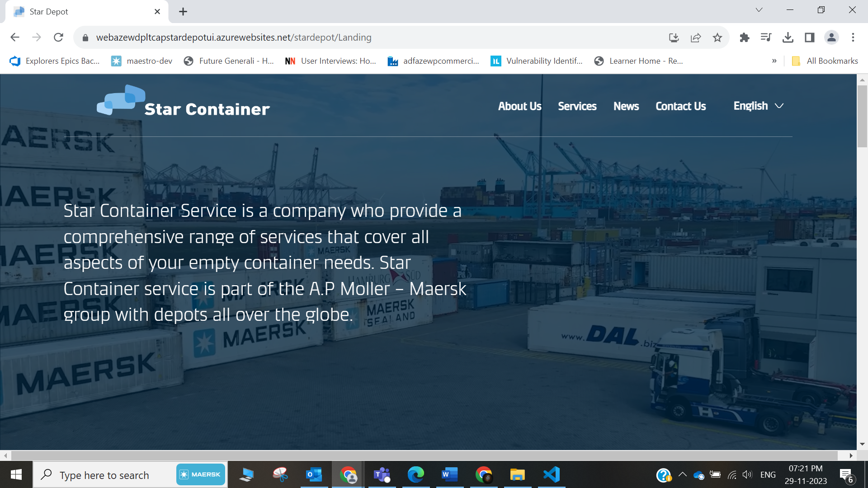Viewport: 868px width, 488px height.
Task: Open the Contact Us page
Action: coord(681,106)
